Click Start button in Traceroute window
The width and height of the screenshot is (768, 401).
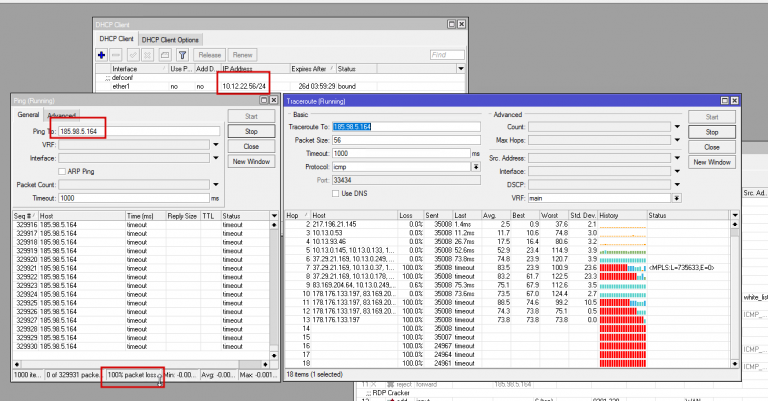[712, 117]
